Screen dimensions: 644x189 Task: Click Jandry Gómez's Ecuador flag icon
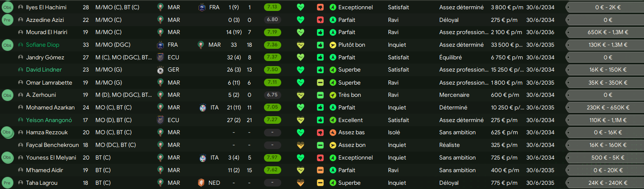160,57
